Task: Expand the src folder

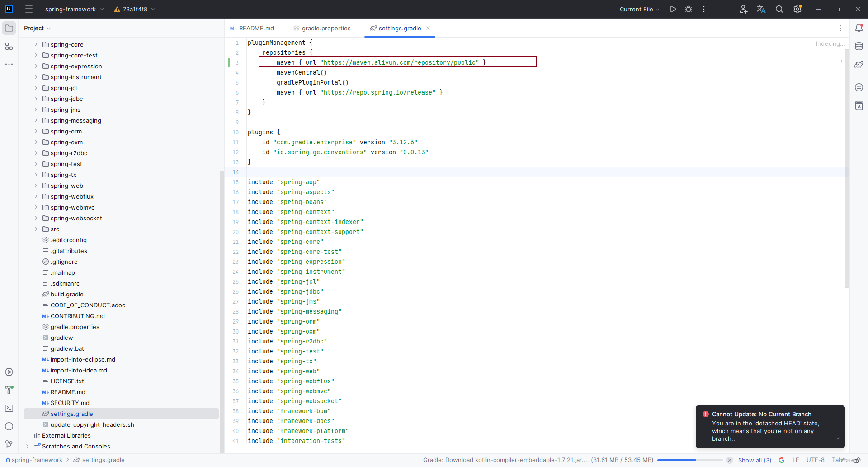Action: [36, 229]
